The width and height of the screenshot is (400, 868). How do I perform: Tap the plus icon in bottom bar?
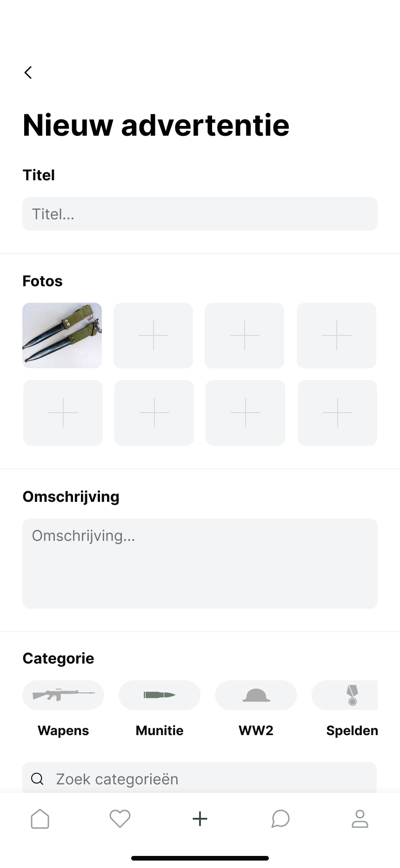point(200,819)
